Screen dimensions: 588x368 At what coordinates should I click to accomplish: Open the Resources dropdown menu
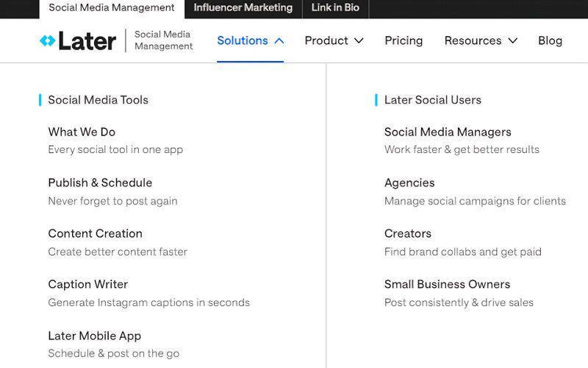pyautogui.click(x=481, y=40)
